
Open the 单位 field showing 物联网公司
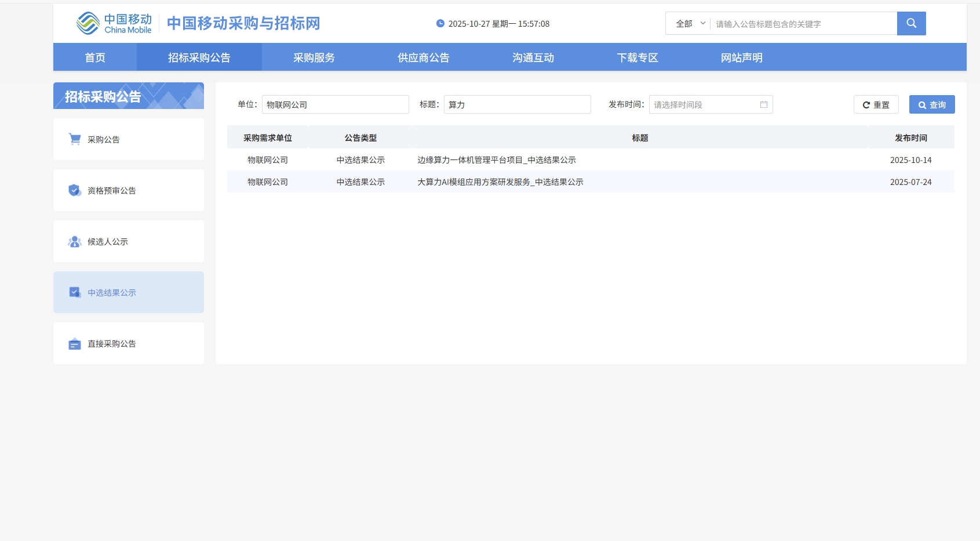point(335,104)
